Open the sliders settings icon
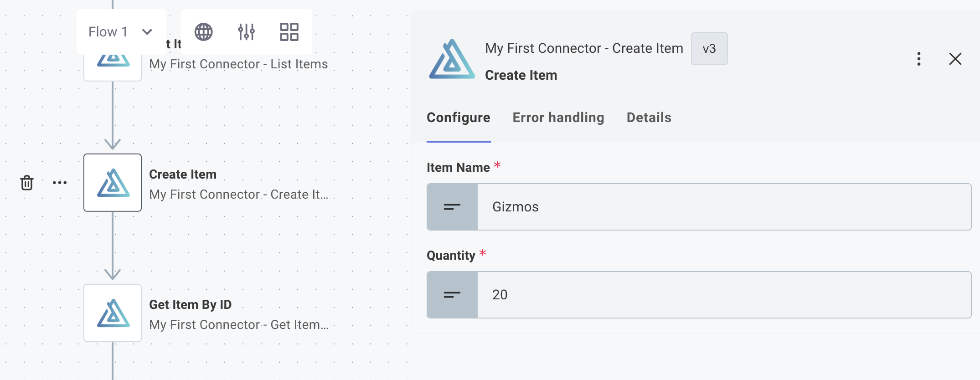Viewport: 980px width, 380px height. pos(246,32)
